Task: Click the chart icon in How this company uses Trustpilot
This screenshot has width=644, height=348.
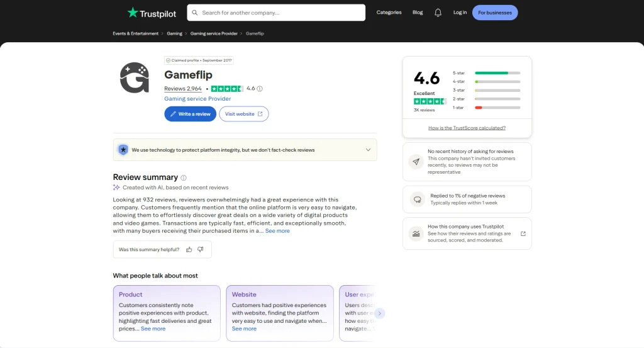Action: click(x=416, y=233)
